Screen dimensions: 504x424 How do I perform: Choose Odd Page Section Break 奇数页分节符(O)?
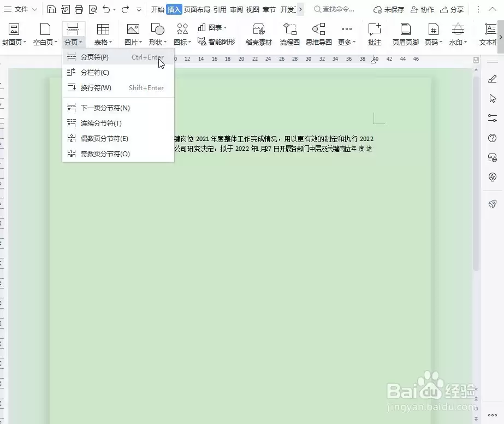[x=118, y=154]
